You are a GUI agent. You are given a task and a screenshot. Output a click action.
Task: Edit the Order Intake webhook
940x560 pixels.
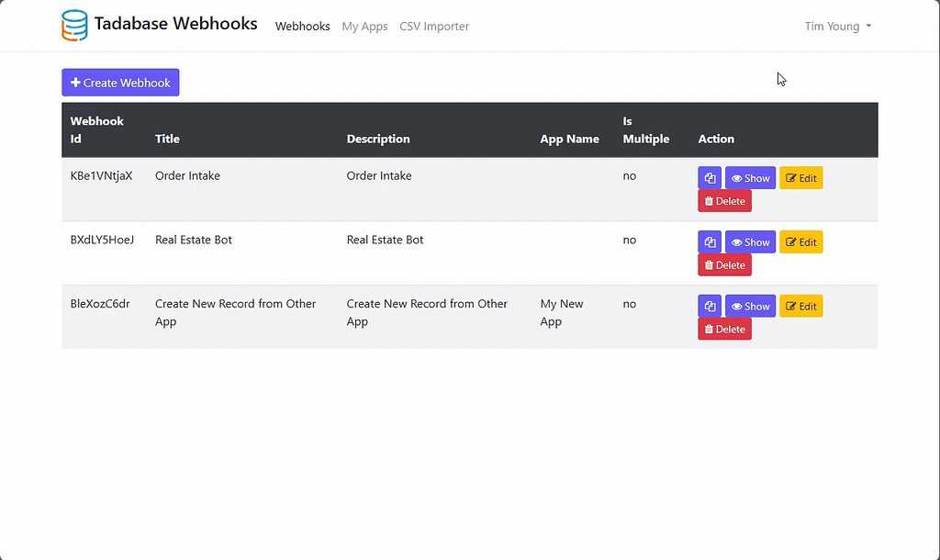(800, 178)
